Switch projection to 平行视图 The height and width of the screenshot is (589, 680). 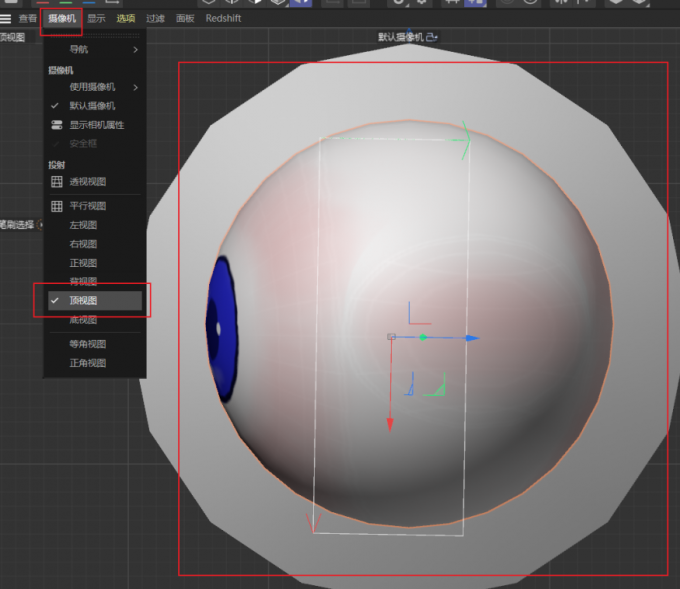pos(95,206)
